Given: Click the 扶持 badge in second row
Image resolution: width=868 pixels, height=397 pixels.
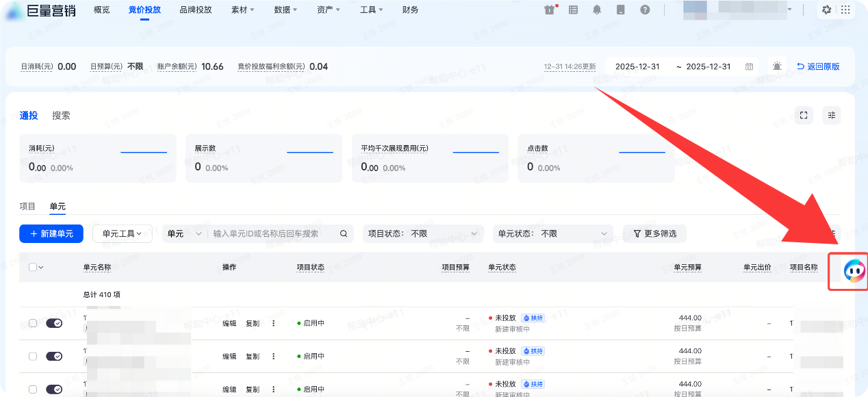Looking at the screenshot, I should (533, 350).
